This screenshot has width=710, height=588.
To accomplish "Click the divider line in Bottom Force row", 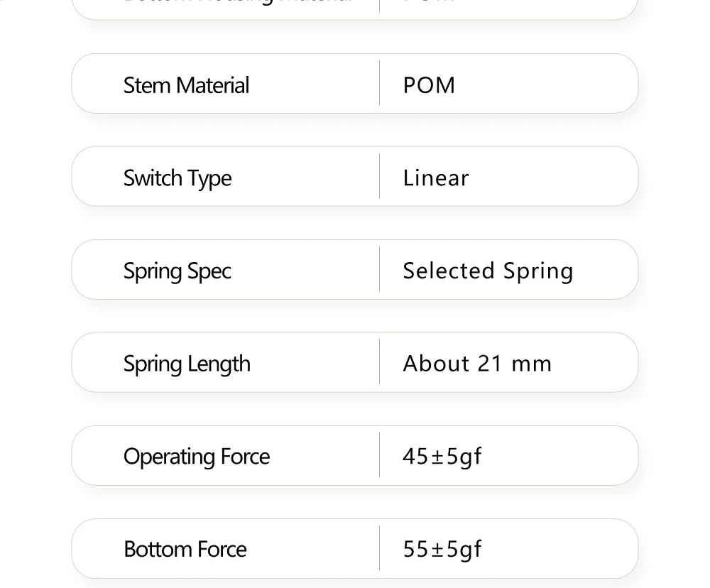I will pyautogui.click(x=380, y=548).
